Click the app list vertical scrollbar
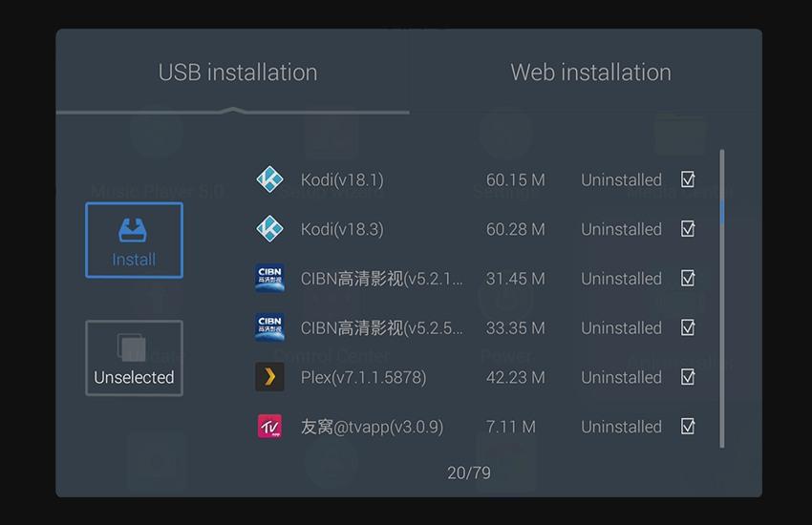This screenshot has height=525, width=812. 722,298
